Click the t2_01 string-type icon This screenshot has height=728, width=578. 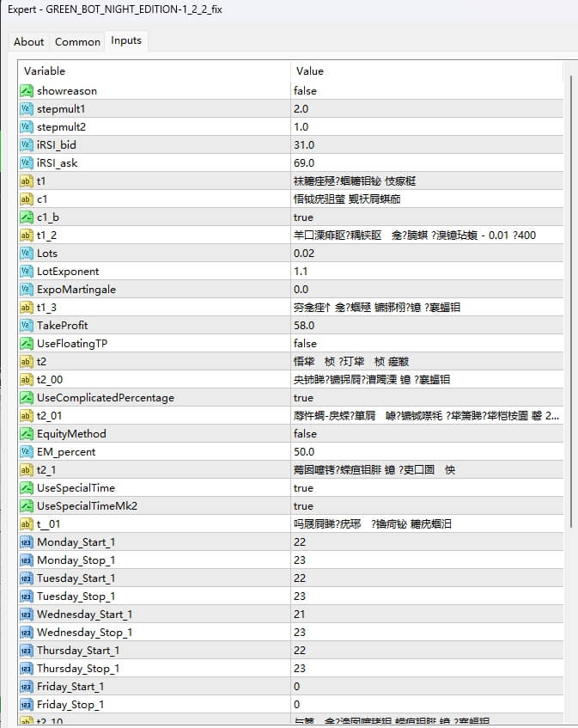(27, 416)
